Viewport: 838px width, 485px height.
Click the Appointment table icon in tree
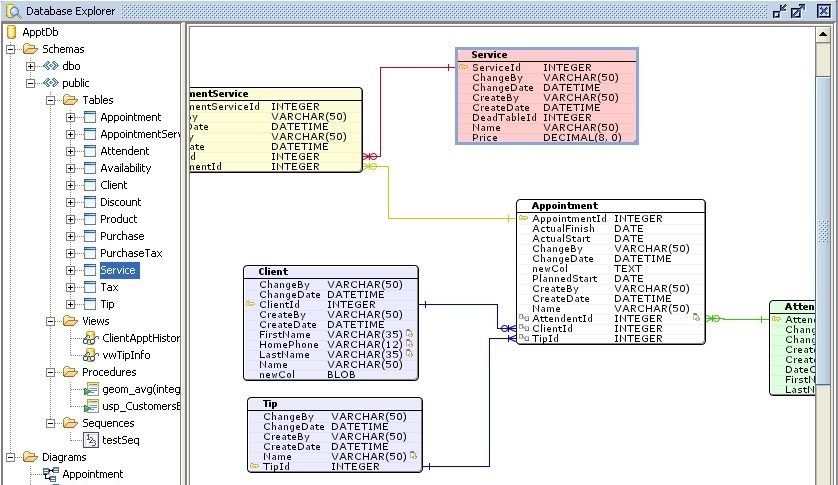90,117
